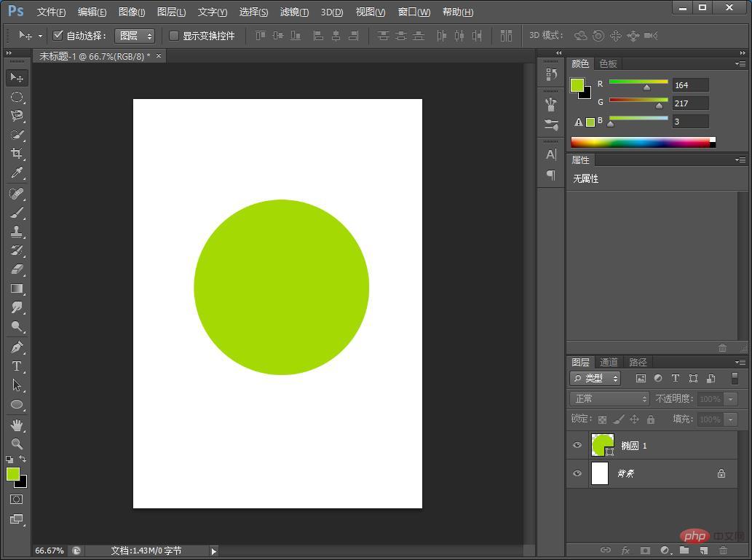Delete layer with trash icon in Layers panel
This screenshot has height=560, width=752.
coord(723,550)
